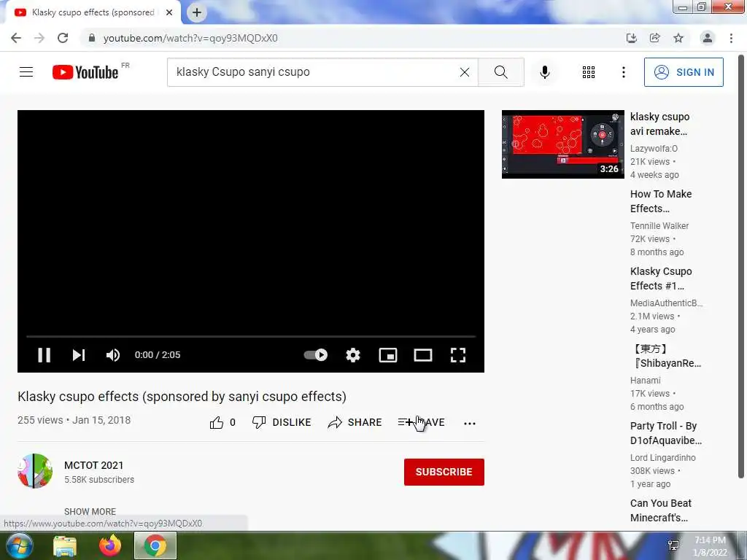
Task: Bookmark this page with the star
Action: 678,38
